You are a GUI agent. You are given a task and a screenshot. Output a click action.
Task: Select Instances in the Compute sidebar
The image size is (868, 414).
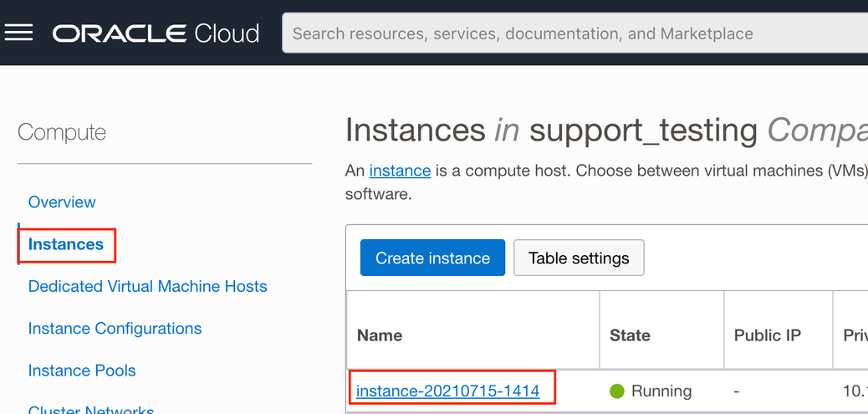tap(66, 244)
